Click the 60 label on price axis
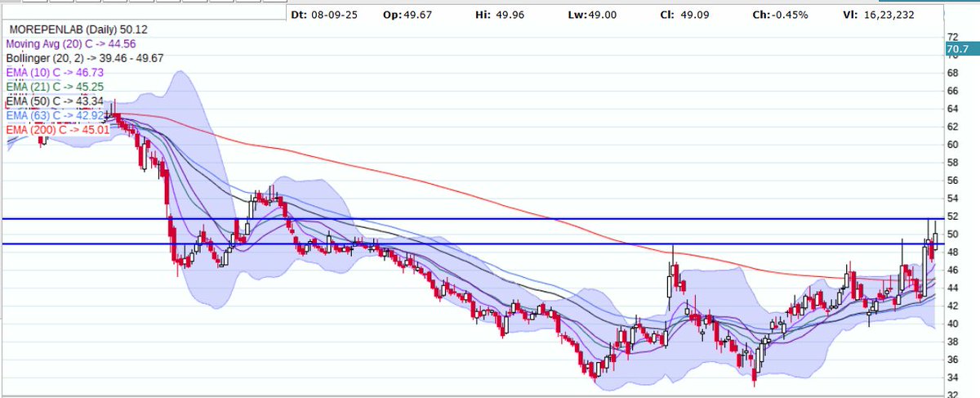The height and width of the screenshot is (398, 980). click(952, 145)
